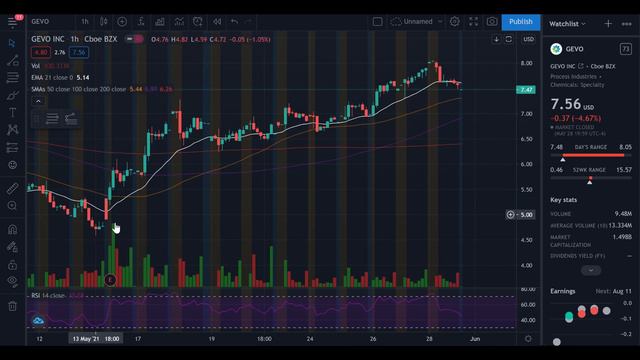
Task: Select the arrow cursor tool
Action: [12, 43]
